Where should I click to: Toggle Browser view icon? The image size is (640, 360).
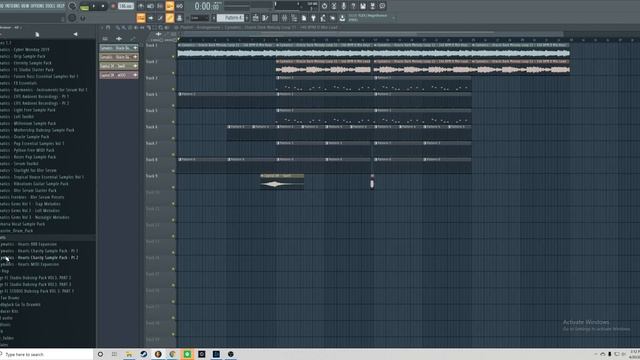point(294,18)
